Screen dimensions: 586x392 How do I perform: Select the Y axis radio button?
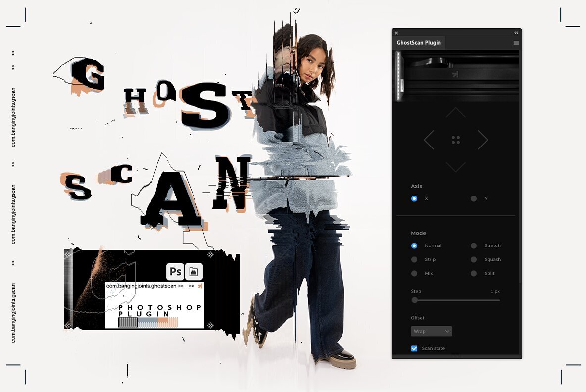(x=475, y=198)
